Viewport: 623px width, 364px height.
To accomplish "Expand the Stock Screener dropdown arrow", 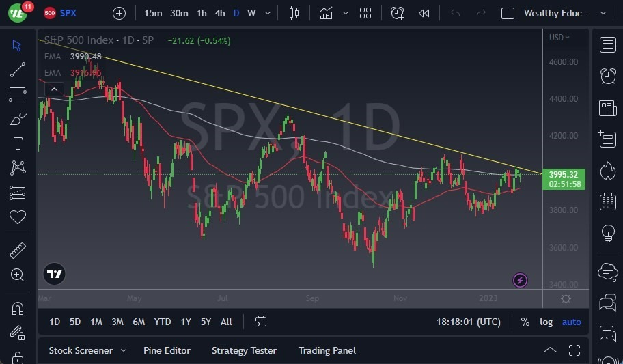I will tap(124, 350).
